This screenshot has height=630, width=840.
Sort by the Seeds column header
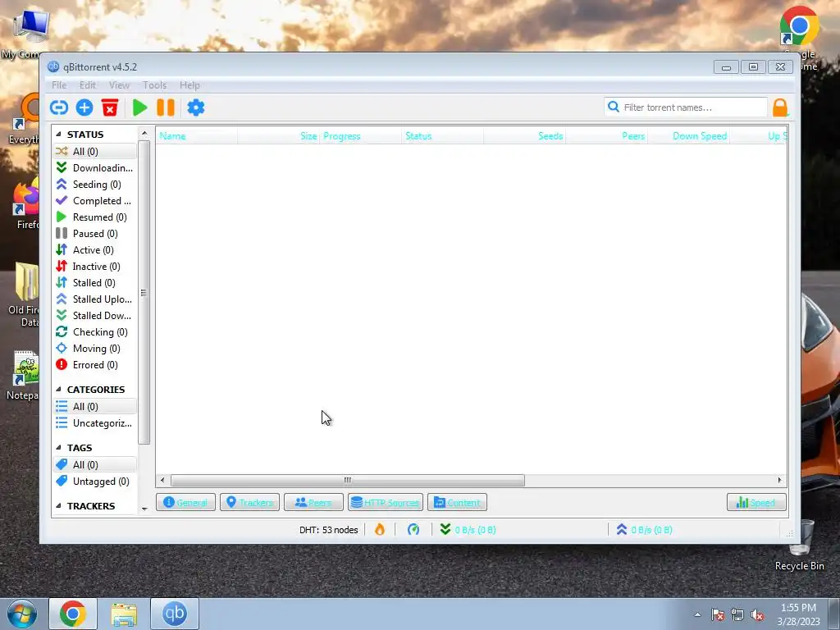(525, 136)
